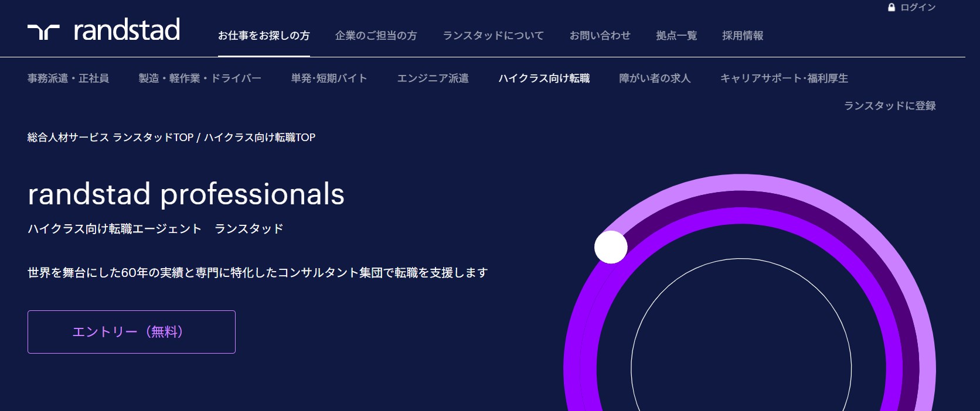Open the 障がい者の求人 link
980x411 pixels.
655,78
